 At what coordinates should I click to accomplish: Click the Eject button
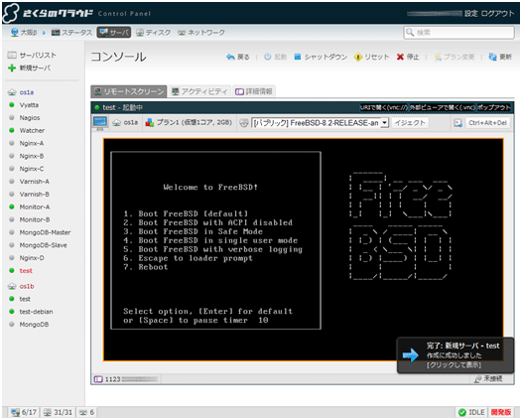[410, 123]
